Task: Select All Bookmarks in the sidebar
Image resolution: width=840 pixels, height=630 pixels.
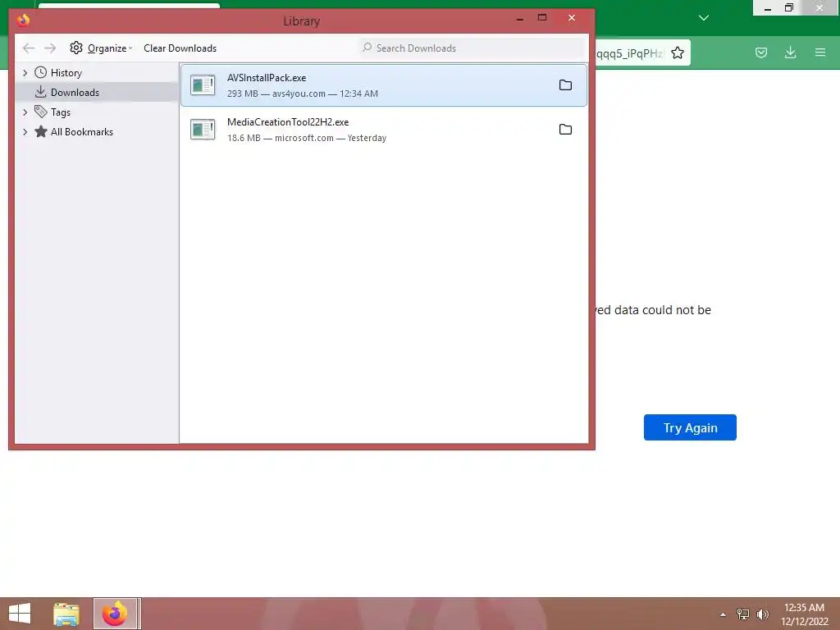Action: (x=81, y=132)
